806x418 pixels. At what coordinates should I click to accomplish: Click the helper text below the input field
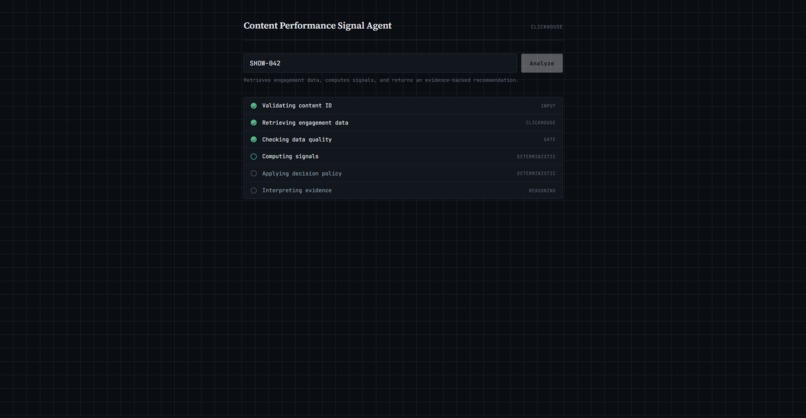click(x=381, y=80)
